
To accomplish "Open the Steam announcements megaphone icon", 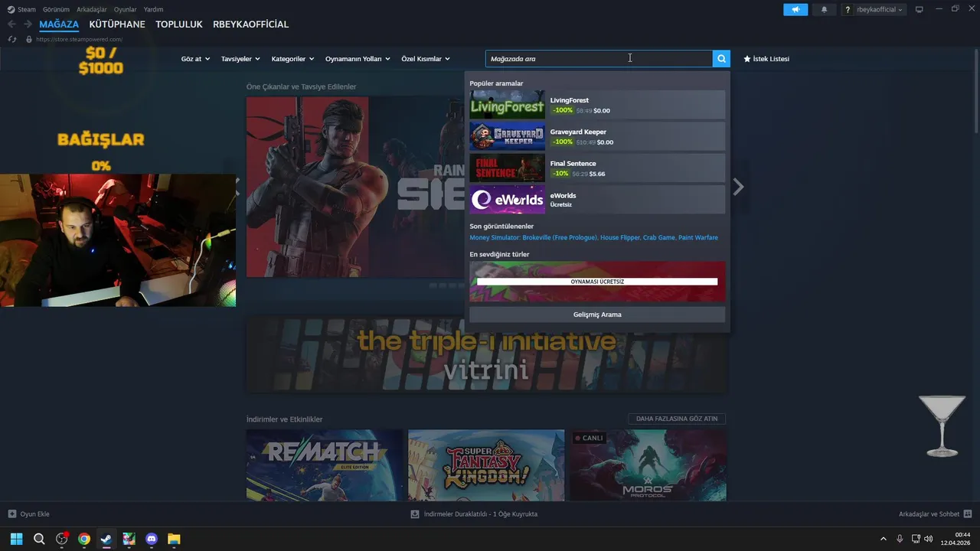I will (x=795, y=9).
